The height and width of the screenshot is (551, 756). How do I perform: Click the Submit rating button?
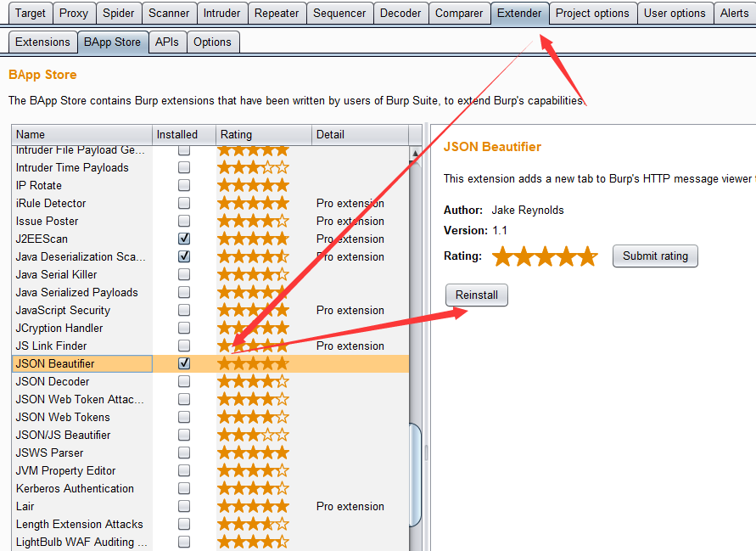pos(655,256)
